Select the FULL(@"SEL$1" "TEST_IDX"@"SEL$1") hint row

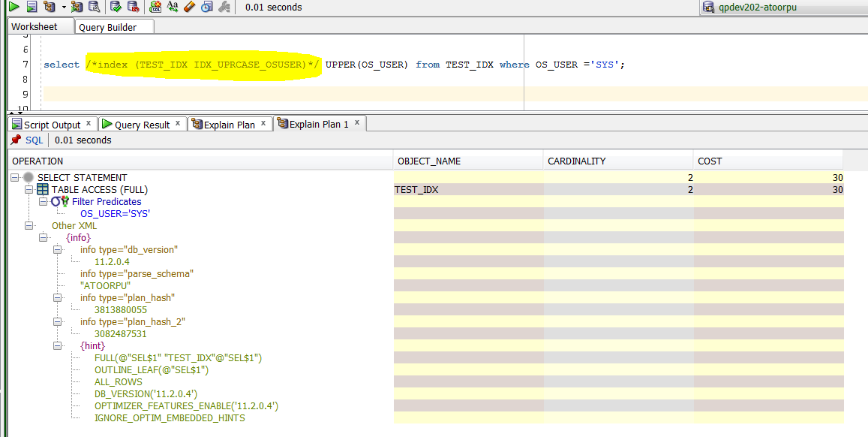pyautogui.click(x=179, y=358)
